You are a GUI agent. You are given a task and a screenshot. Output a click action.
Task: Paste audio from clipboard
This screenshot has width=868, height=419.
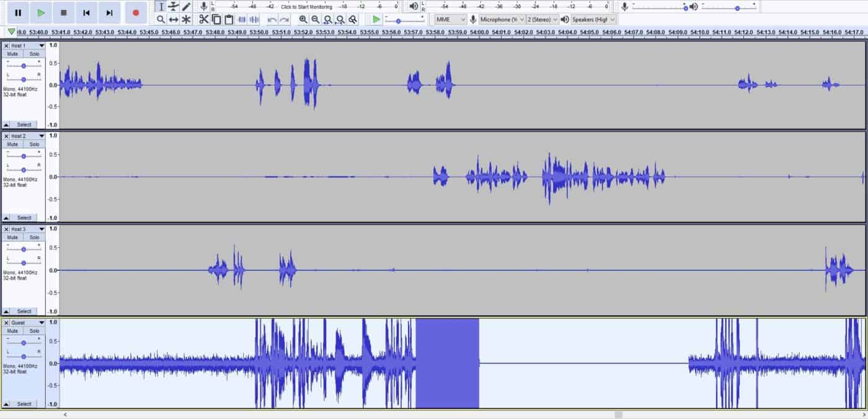click(229, 19)
